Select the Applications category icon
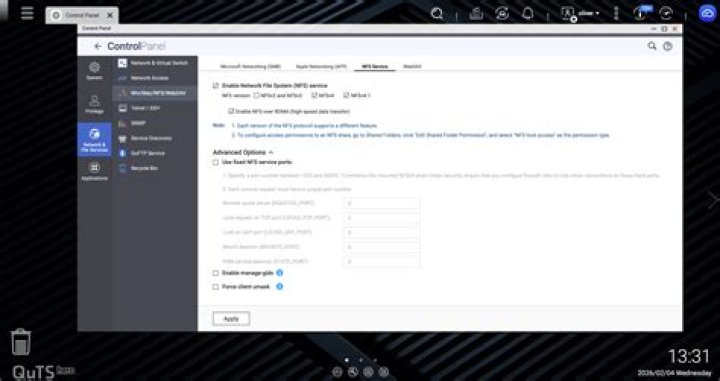The image size is (720, 381). pos(94,171)
